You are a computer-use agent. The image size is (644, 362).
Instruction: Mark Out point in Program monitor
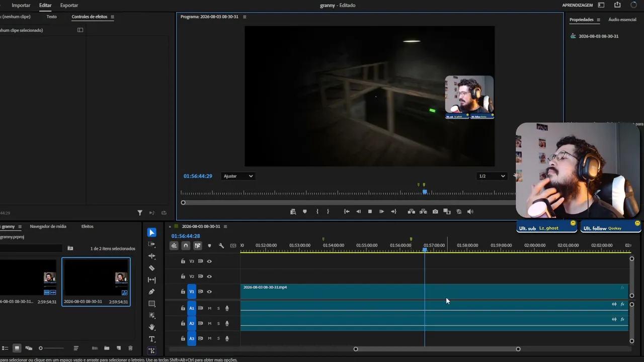point(328,212)
